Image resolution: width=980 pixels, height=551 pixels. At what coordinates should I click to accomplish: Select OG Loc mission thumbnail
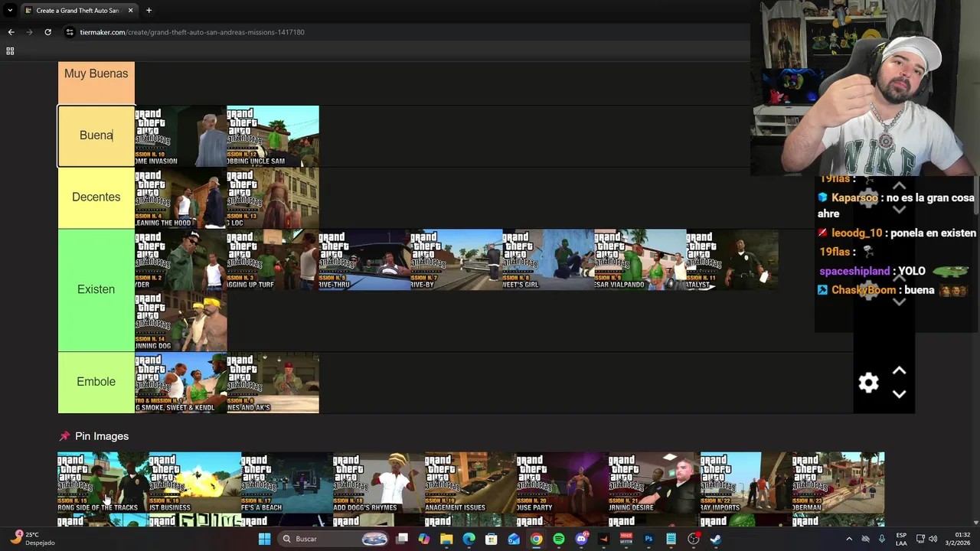pyautogui.click(x=273, y=198)
